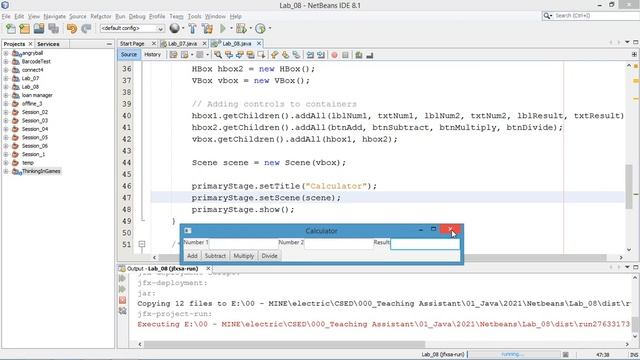The image size is (640, 360).
Task: Click the Shift Line Left icon
Action: [310, 55]
